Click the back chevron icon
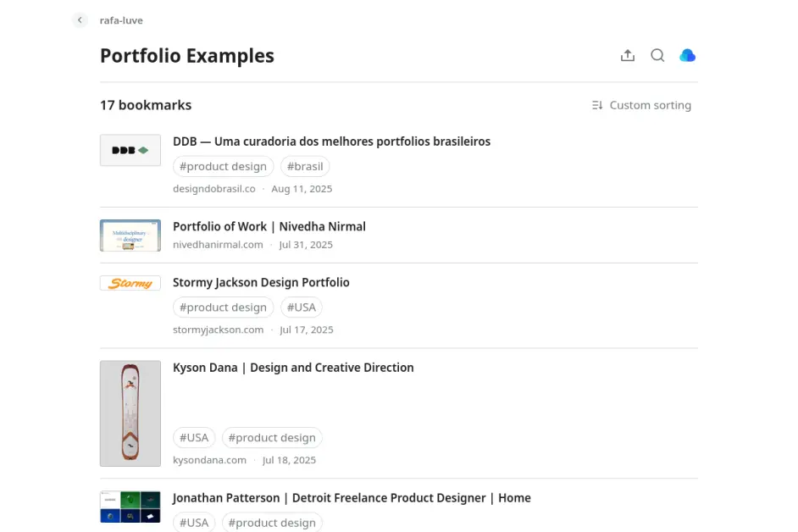The width and height of the screenshot is (798, 532). (80, 20)
